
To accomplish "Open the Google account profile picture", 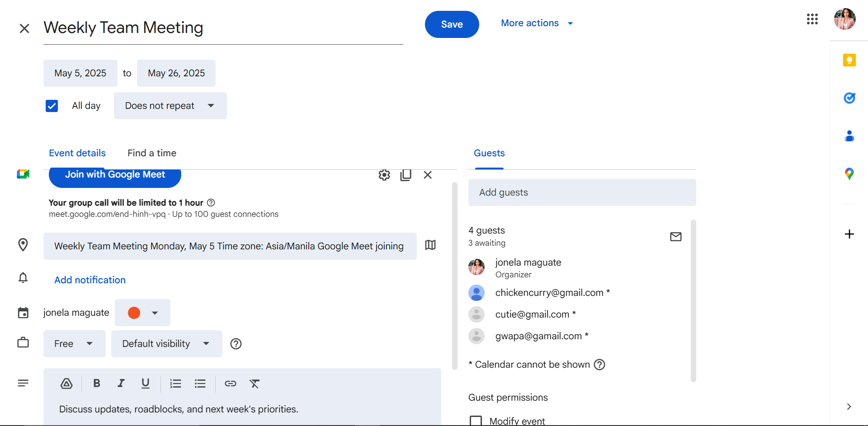I will [844, 19].
